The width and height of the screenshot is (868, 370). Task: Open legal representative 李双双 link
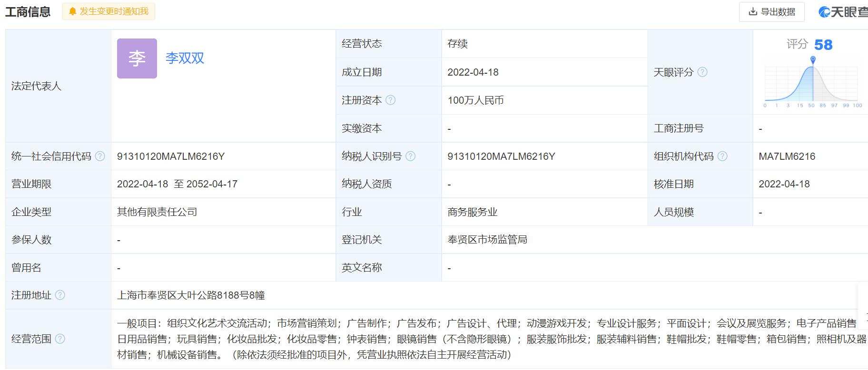coord(185,58)
